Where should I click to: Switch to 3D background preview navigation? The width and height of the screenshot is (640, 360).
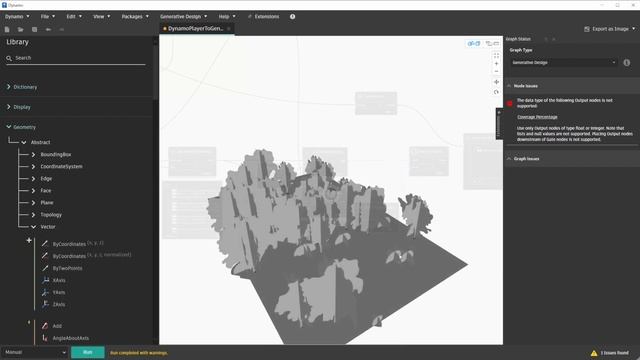473,43
